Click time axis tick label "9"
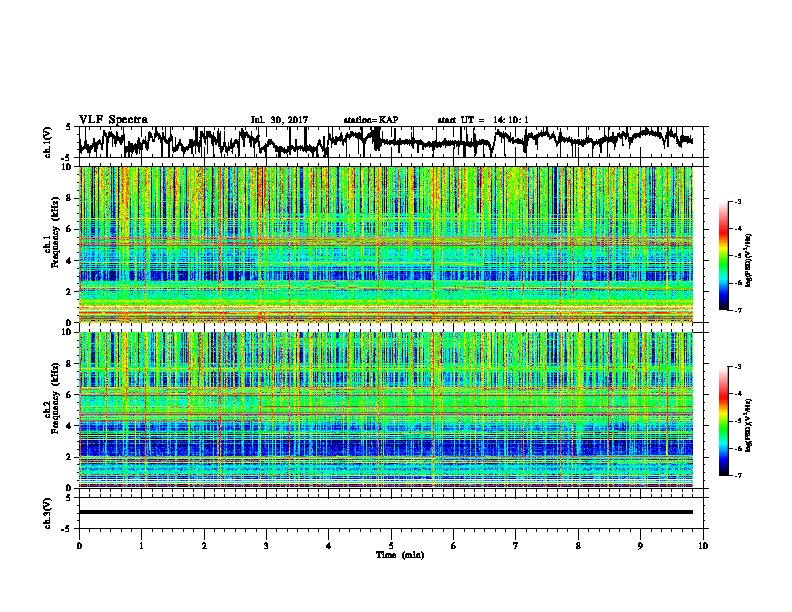Image resolution: width=792 pixels, height=612 pixels. pos(640,546)
